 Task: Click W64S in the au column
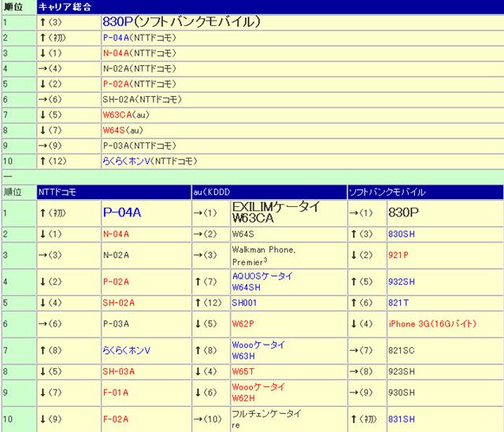pos(243,234)
